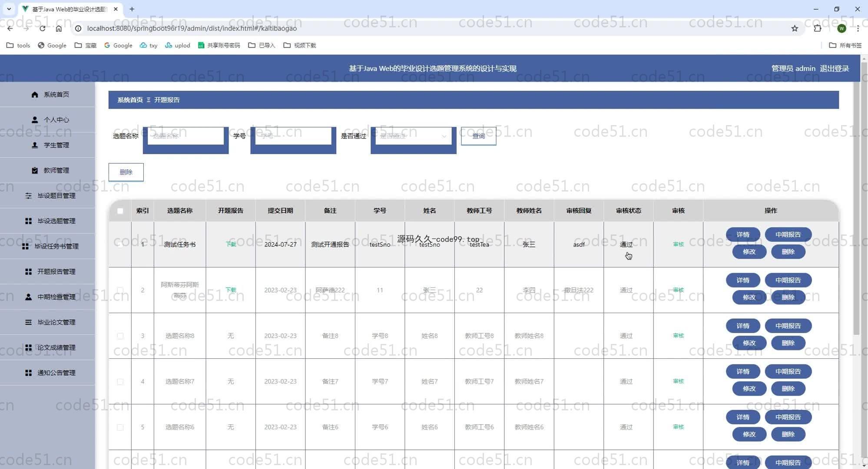Open the tools bookmark folder

pyautogui.click(x=18, y=45)
